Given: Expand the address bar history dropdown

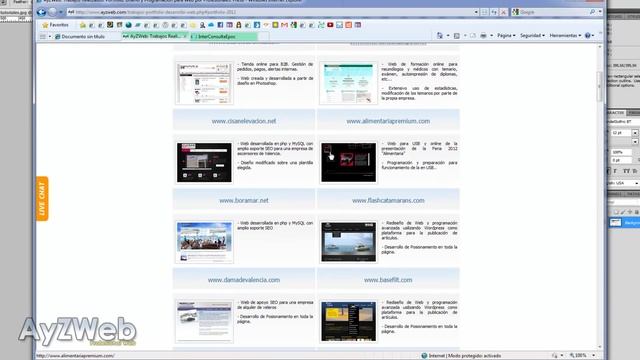Looking at the screenshot, I should [476, 12].
